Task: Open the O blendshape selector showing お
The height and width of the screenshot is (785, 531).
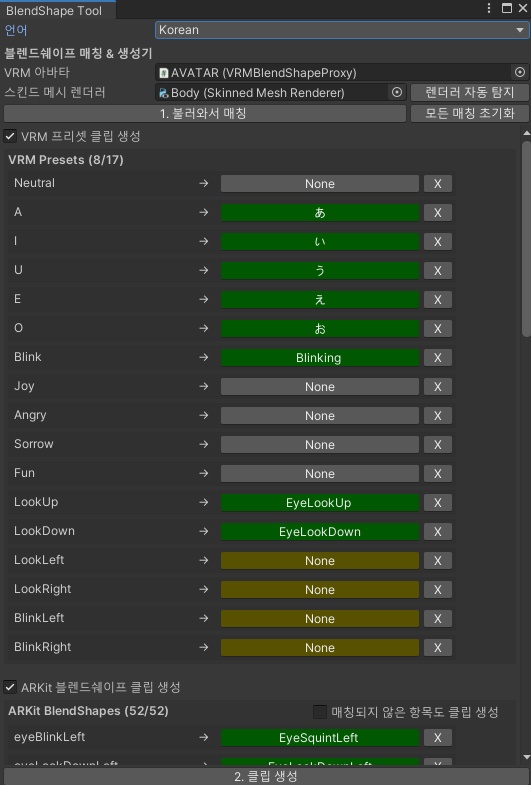Action: (320, 329)
